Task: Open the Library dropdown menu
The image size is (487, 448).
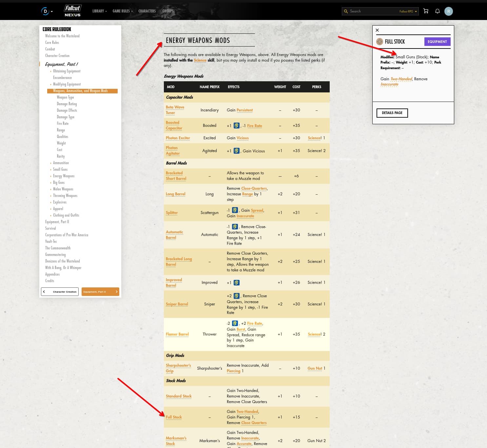Action: [99, 11]
